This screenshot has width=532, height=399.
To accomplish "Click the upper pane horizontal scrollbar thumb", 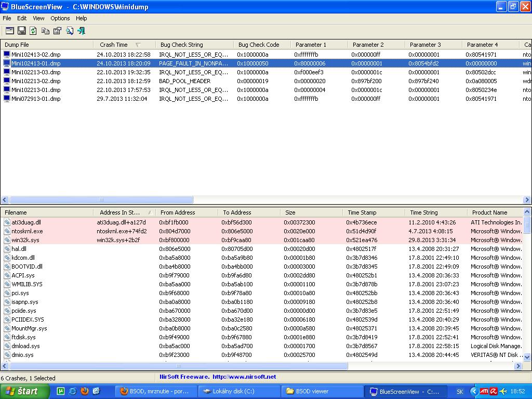I will [101, 200].
